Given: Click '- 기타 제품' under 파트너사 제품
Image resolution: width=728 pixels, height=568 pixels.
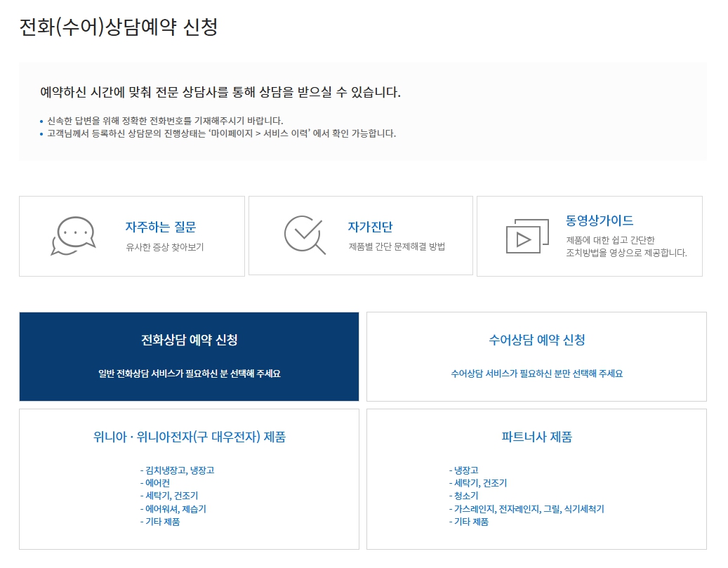Looking at the screenshot, I should [469, 522].
